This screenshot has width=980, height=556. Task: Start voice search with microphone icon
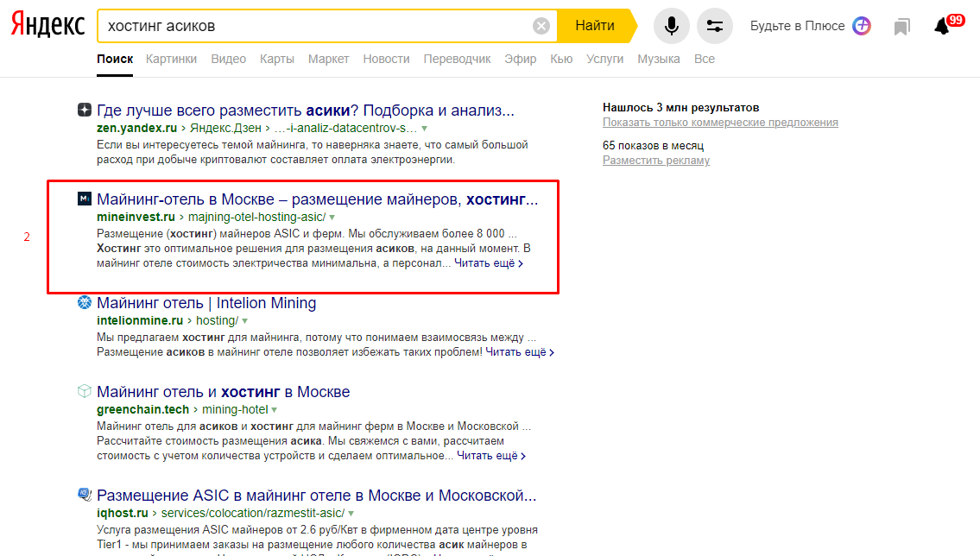pos(671,26)
